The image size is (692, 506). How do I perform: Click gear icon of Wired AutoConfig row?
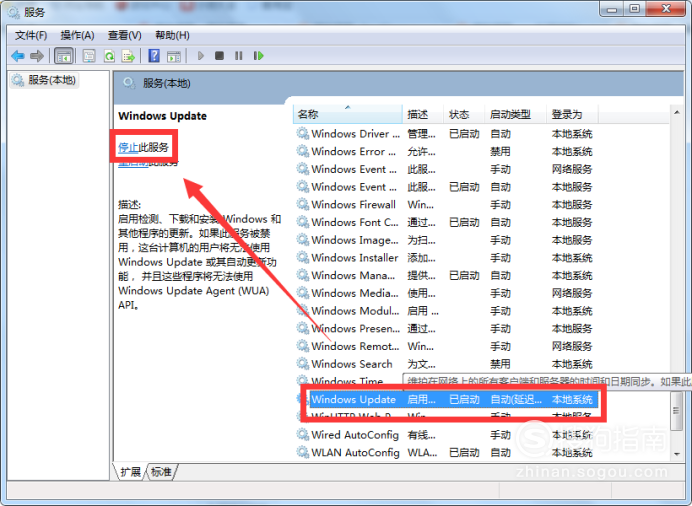[303, 435]
